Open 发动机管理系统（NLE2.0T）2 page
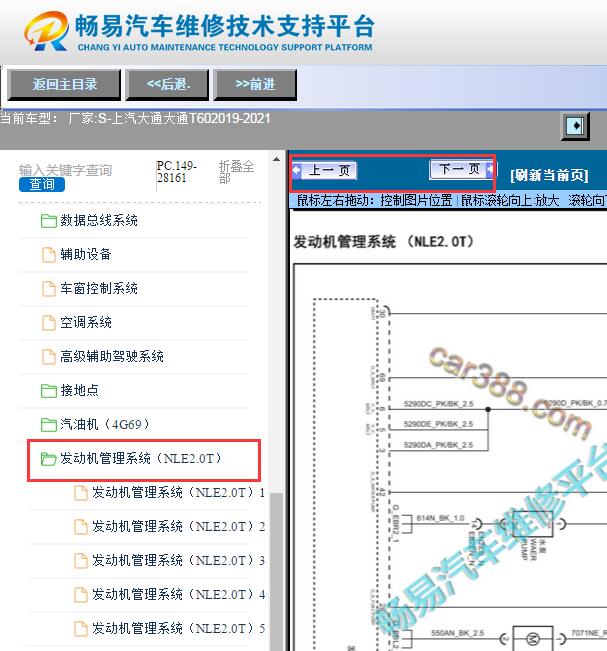The height and width of the screenshot is (651, 607). pos(178,527)
